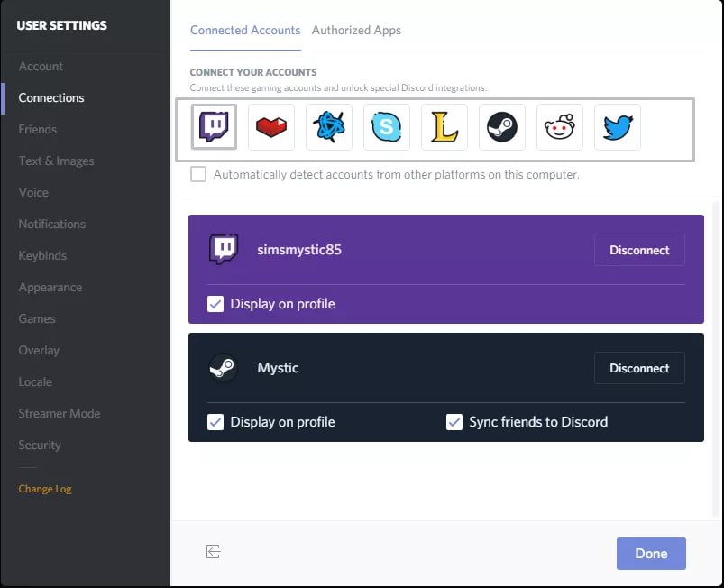Open Locale settings
This screenshot has height=588, width=724.
click(x=35, y=382)
